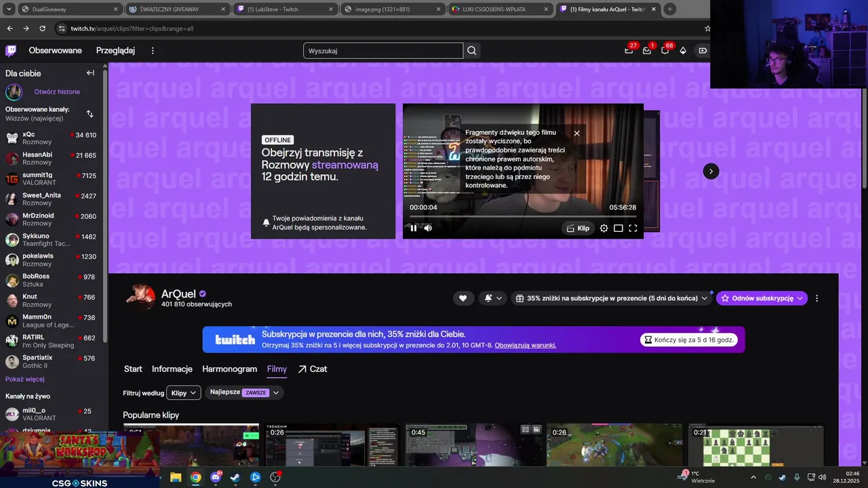Viewport: 868px width, 488px height.
Task: Open the 0:21 chess clip thumbnail
Action: (x=755, y=445)
